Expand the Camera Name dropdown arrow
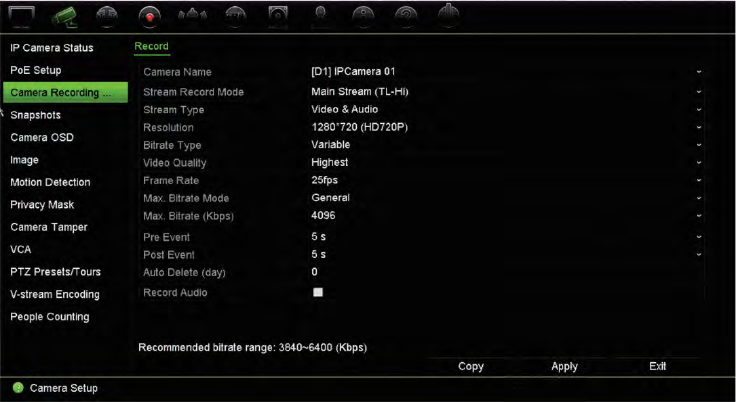Screen dimensions: 736x402 (699, 72)
